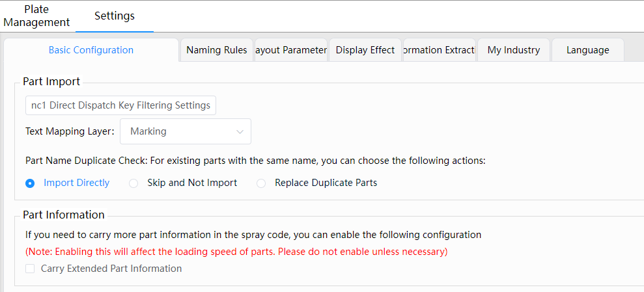Open the Information Extraction tab
644x292 pixels.
(440, 50)
